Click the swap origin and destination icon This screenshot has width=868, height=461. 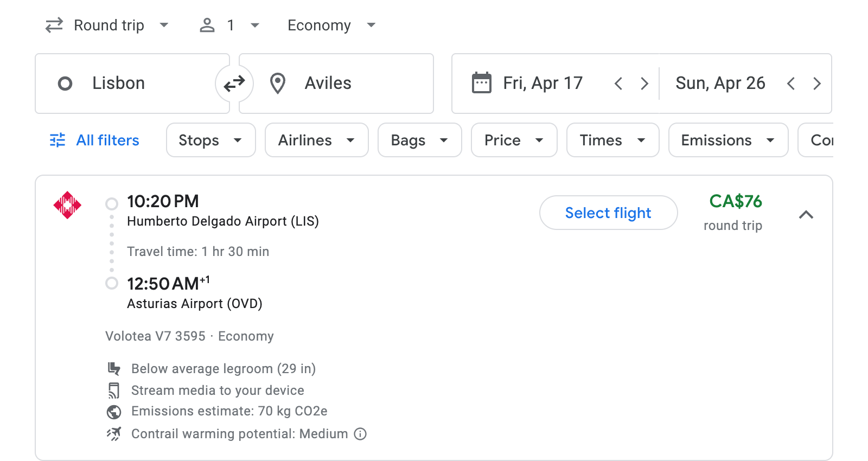pyautogui.click(x=234, y=83)
